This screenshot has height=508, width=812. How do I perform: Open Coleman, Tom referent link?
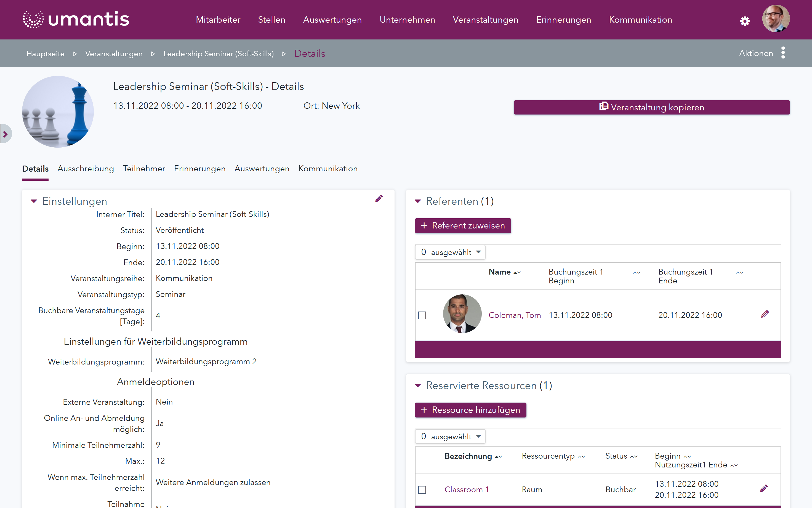[514, 315]
